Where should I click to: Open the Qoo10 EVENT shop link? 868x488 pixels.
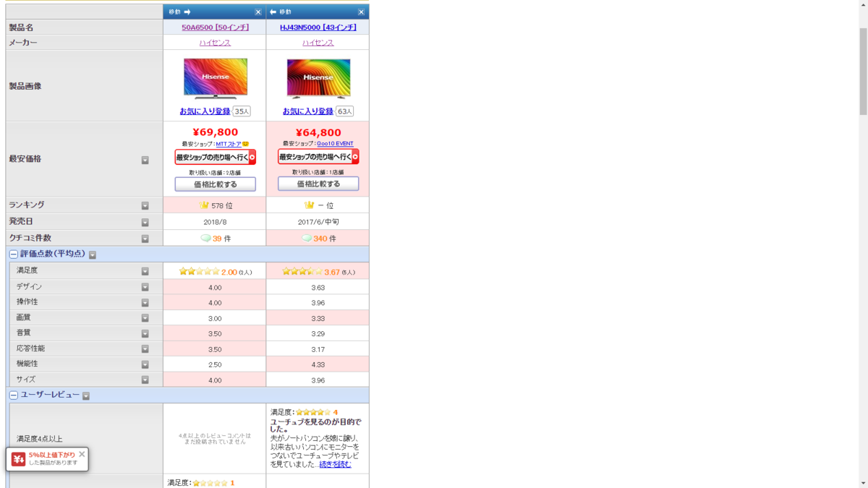click(335, 144)
